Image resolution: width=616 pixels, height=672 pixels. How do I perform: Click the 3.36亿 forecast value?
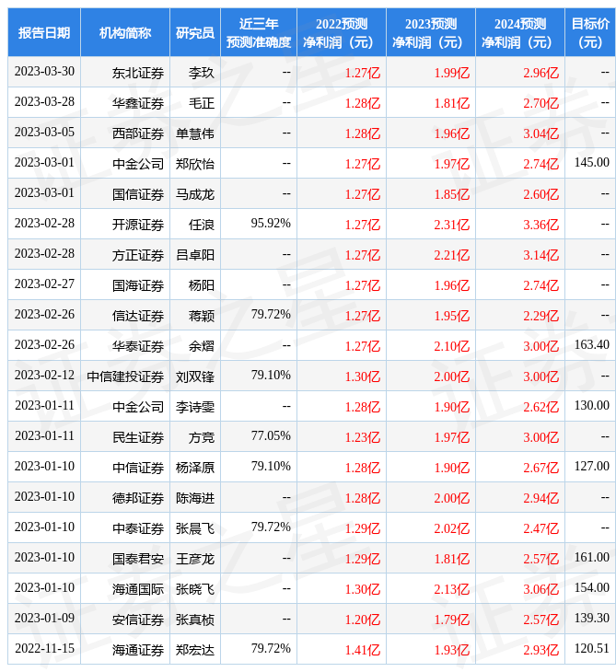tap(541, 225)
